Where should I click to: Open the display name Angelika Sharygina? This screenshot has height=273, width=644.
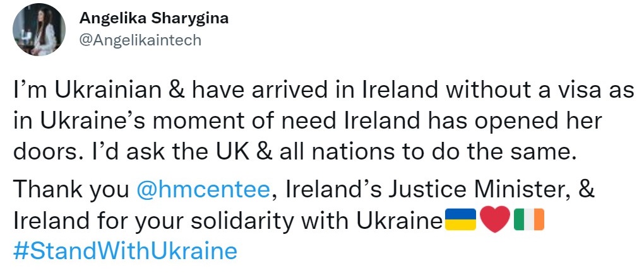(x=153, y=18)
